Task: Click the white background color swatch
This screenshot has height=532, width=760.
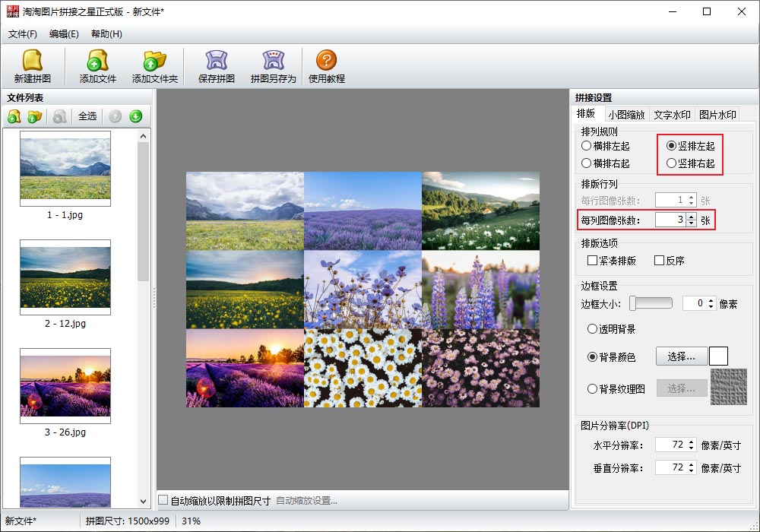Action: 718,356
